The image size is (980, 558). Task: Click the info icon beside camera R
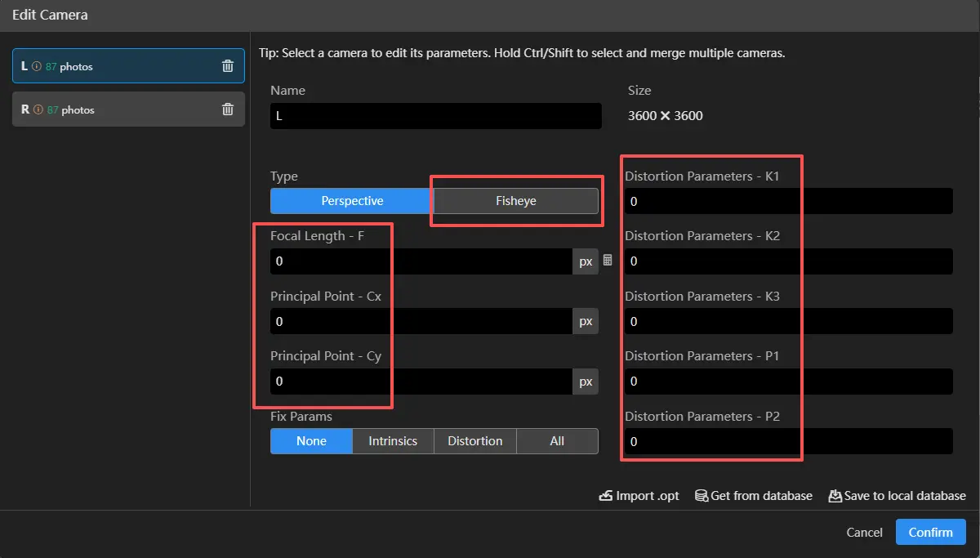point(38,110)
